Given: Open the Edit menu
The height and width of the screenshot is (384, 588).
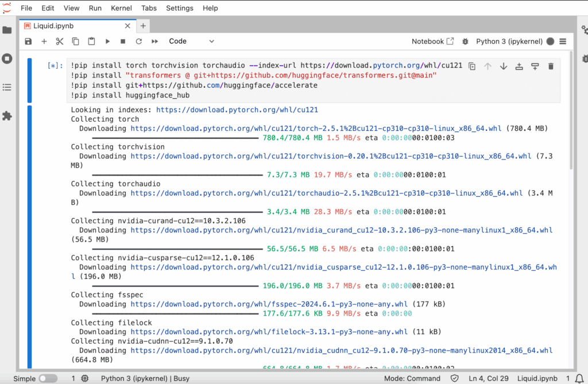Looking at the screenshot, I should [48, 8].
